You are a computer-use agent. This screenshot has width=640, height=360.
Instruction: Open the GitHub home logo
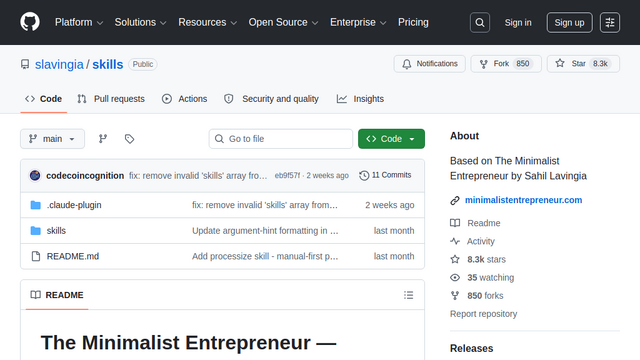pos(30,22)
